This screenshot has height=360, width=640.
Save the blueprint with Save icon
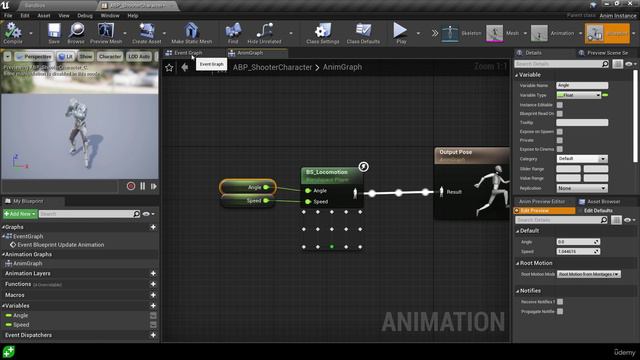click(x=54, y=33)
